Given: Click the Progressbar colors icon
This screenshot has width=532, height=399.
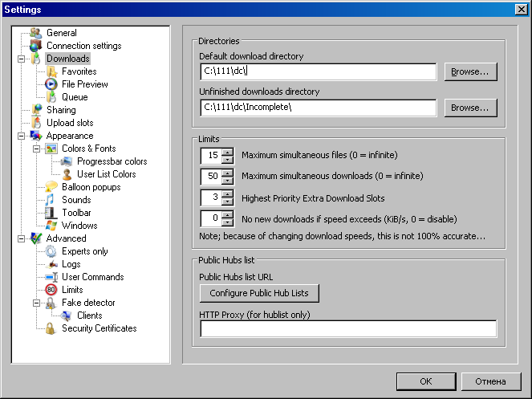Looking at the screenshot, I should (x=67, y=161).
